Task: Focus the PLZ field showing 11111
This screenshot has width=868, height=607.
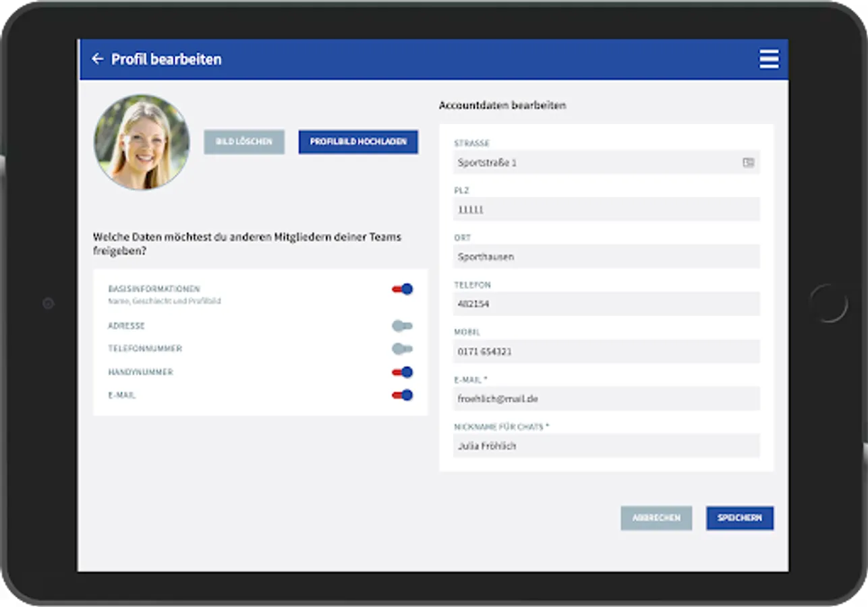Action: point(606,210)
